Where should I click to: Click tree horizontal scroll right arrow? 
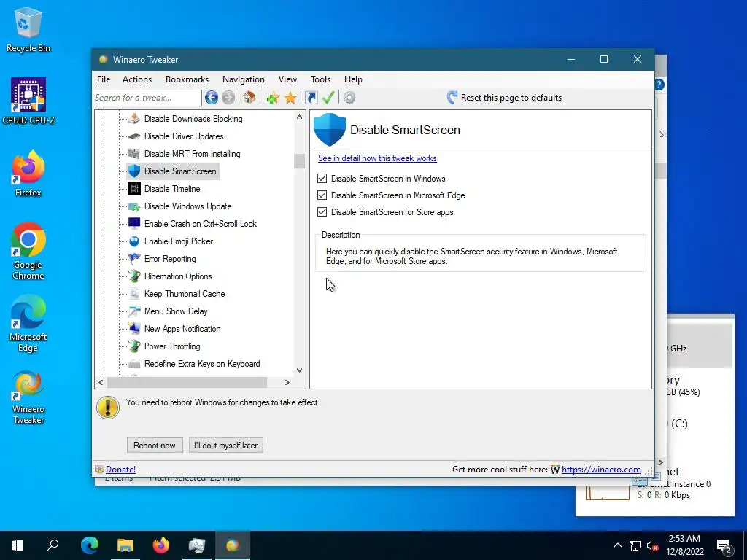coord(287,382)
